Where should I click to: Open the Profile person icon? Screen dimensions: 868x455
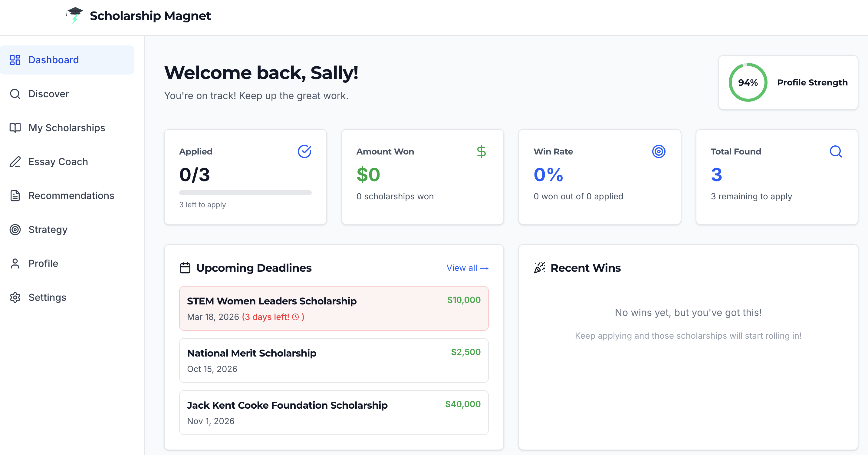(x=15, y=264)
